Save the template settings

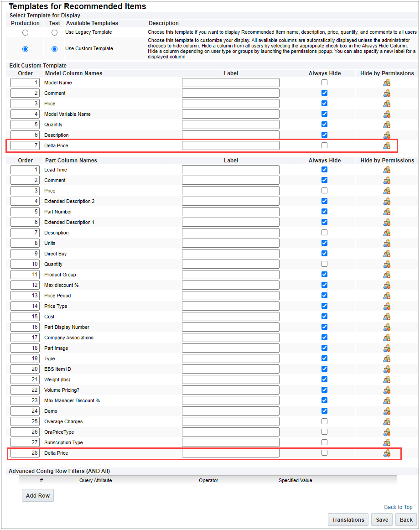(x=382, y=520)
